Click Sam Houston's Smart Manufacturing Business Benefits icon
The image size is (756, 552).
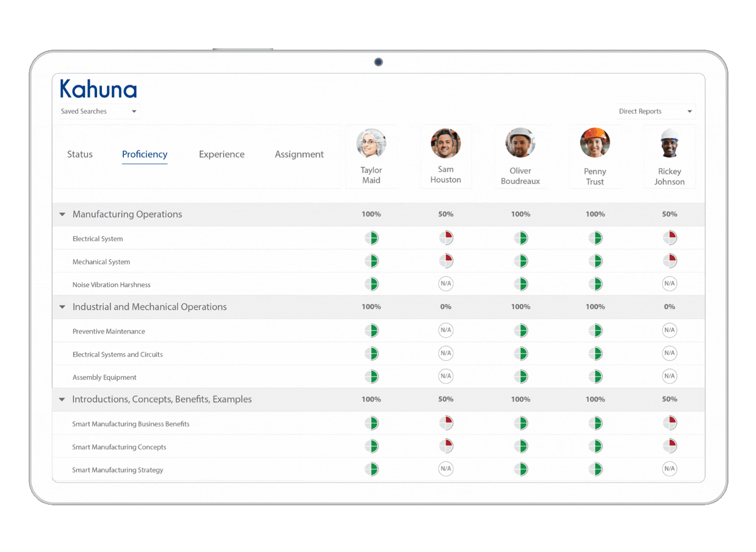(x=446, y=423)
